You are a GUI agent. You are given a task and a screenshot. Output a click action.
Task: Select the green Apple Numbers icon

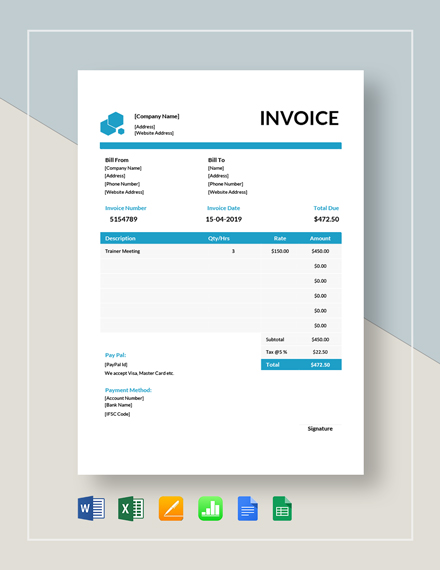210,508
